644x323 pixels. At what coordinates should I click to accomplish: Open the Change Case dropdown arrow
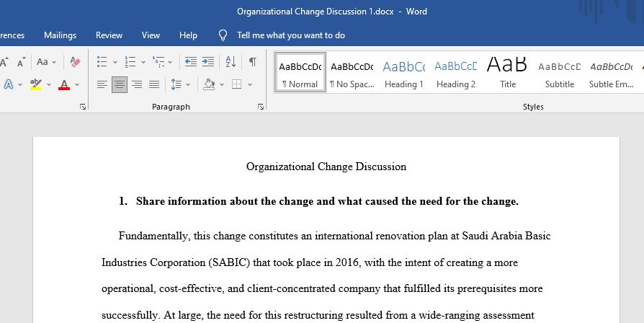pyautogui.click(x=54, y=63)
